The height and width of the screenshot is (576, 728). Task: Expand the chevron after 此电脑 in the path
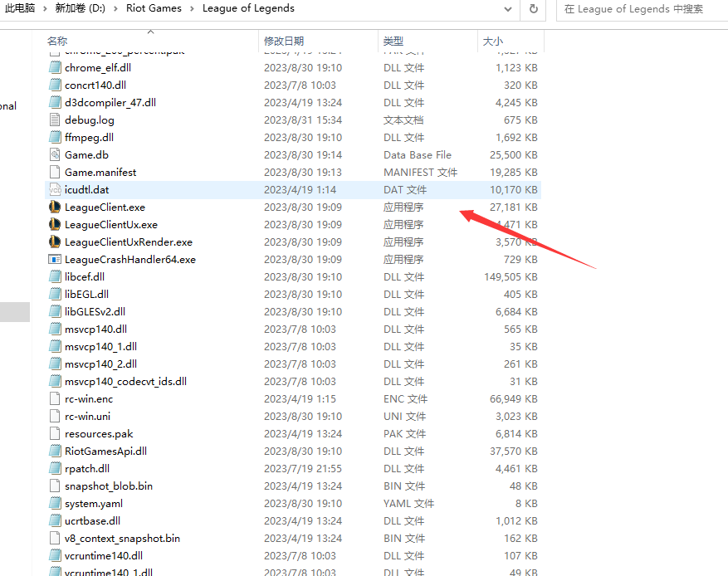click(45, 9)
